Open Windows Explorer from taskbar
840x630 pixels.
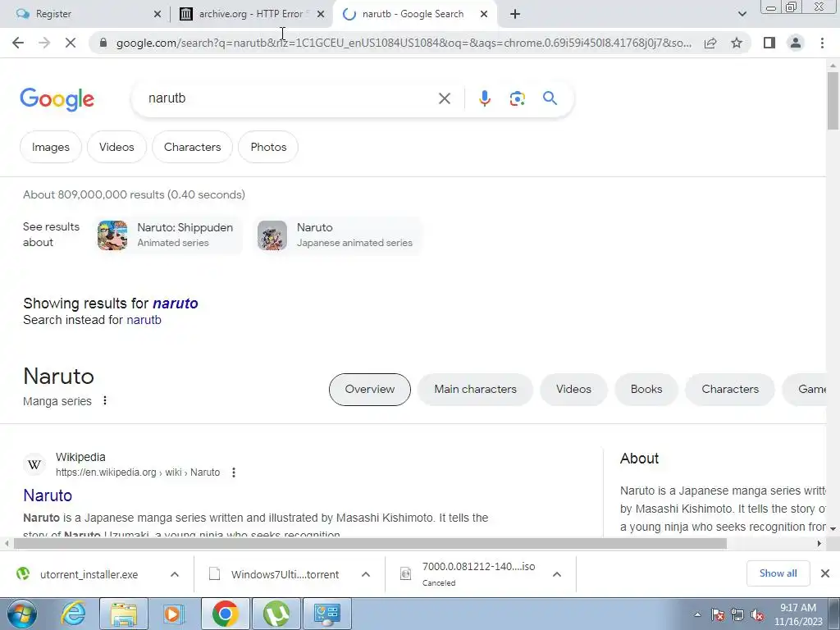[x=123, y=614]
